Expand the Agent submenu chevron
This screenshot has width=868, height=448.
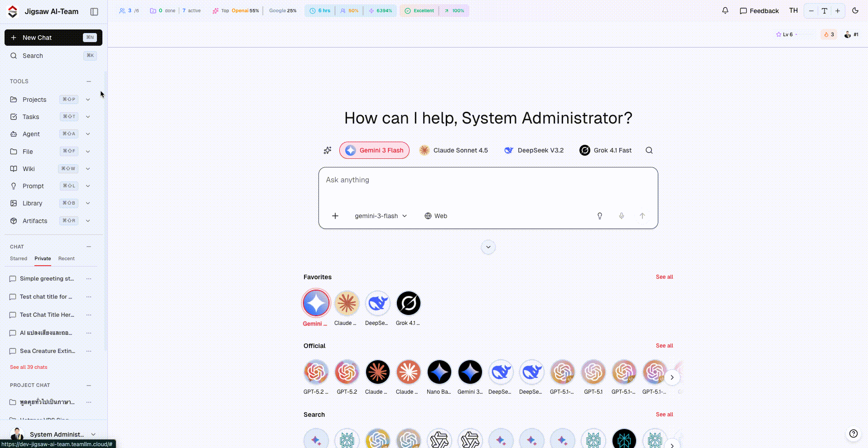[88, 134]
